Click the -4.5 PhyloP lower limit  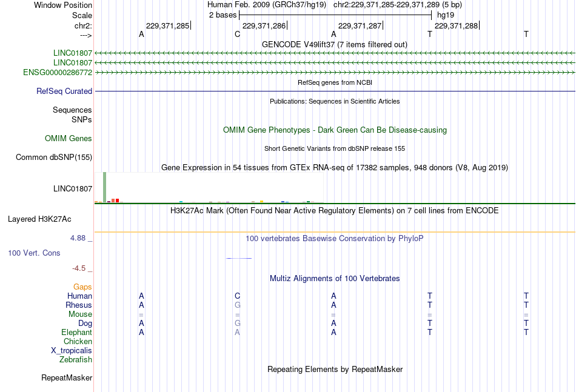click(x=79, y=268)
